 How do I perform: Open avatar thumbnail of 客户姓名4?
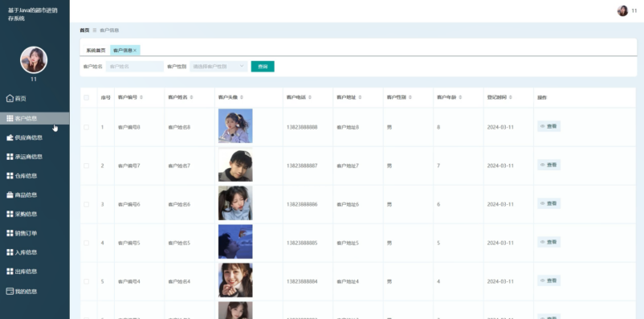tap(235, 280)
